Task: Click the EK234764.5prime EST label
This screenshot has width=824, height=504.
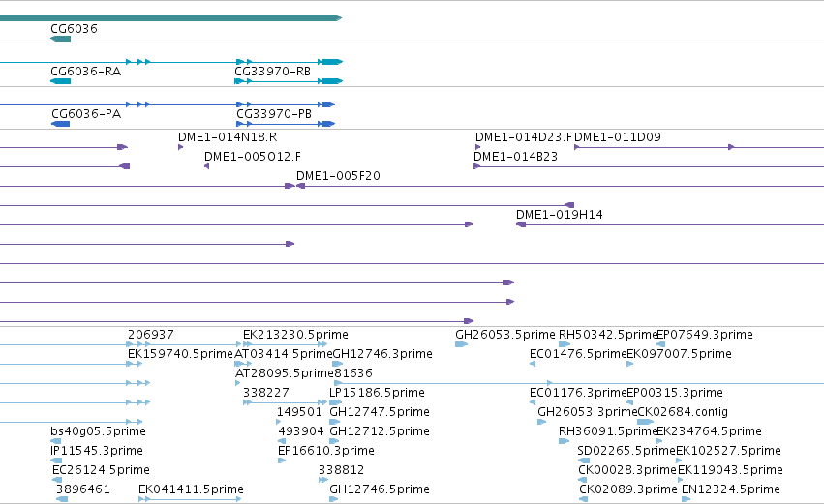Action: (709, 431)
